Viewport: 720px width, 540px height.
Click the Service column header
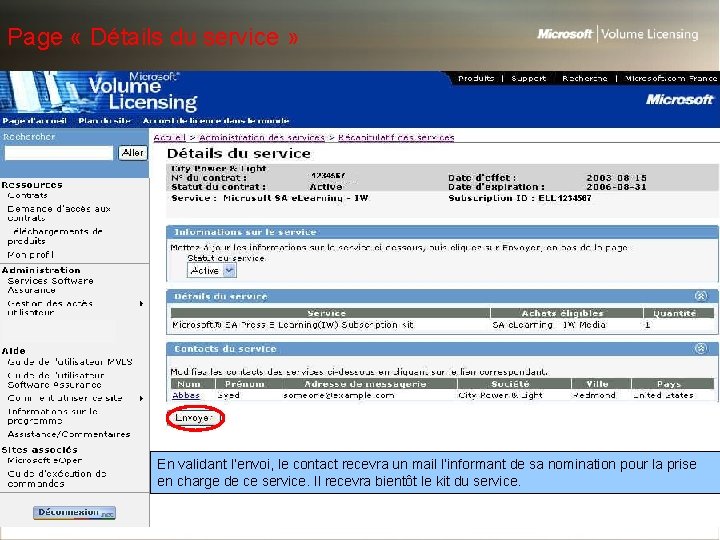point(330,313)
